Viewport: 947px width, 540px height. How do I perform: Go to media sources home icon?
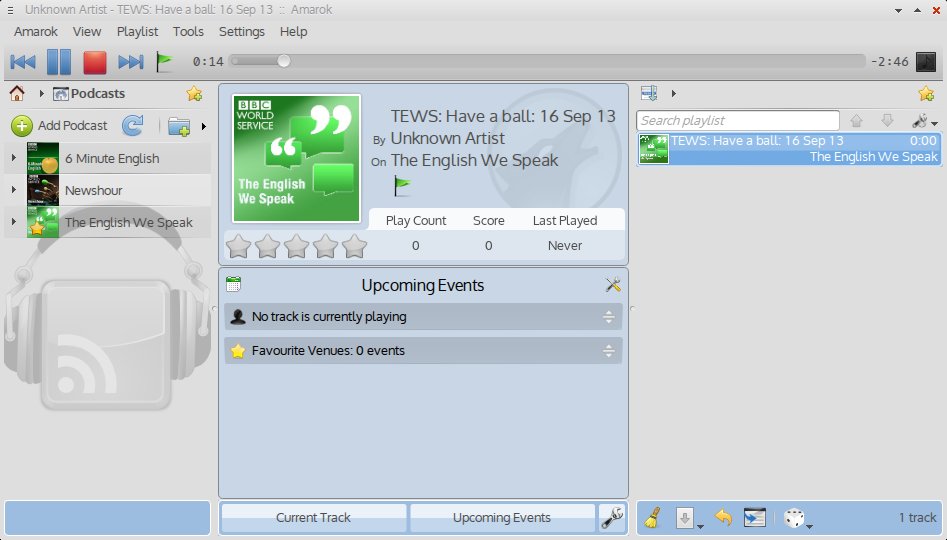[17, 94]
